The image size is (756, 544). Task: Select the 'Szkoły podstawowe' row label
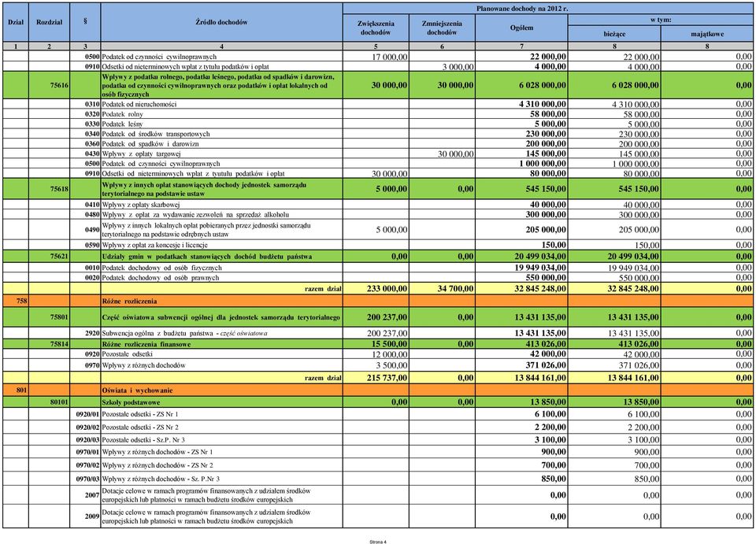click(131, 402)
